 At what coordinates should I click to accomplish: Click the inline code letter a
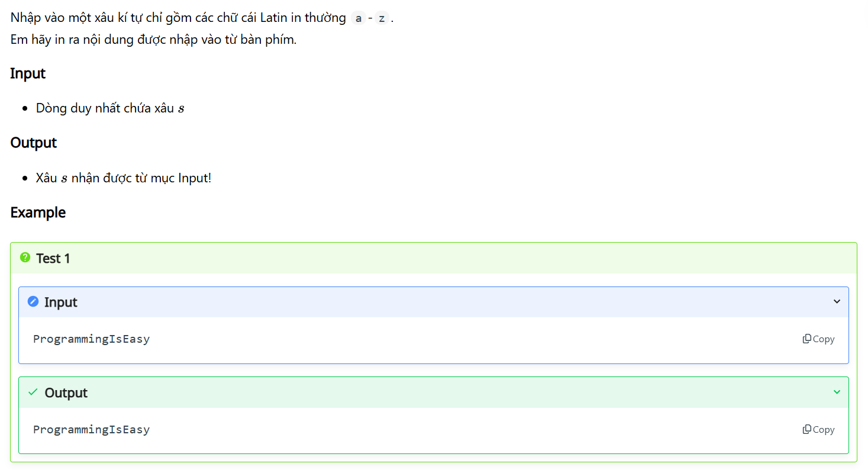pos(359,18)
